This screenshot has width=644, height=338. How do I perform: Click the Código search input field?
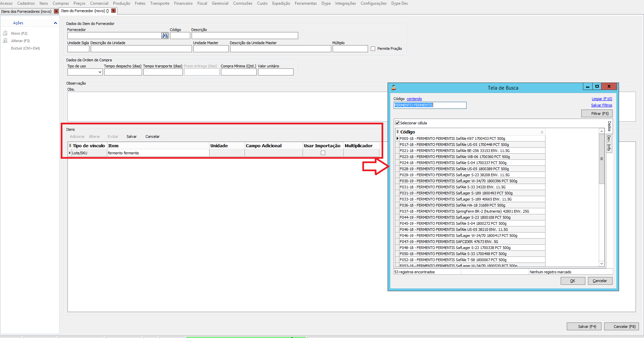click(x=430, y=105)
